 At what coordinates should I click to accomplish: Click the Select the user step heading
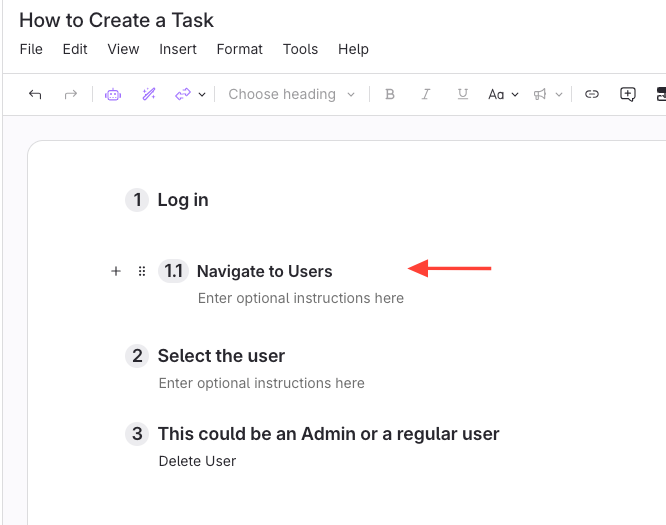point(221,356)
